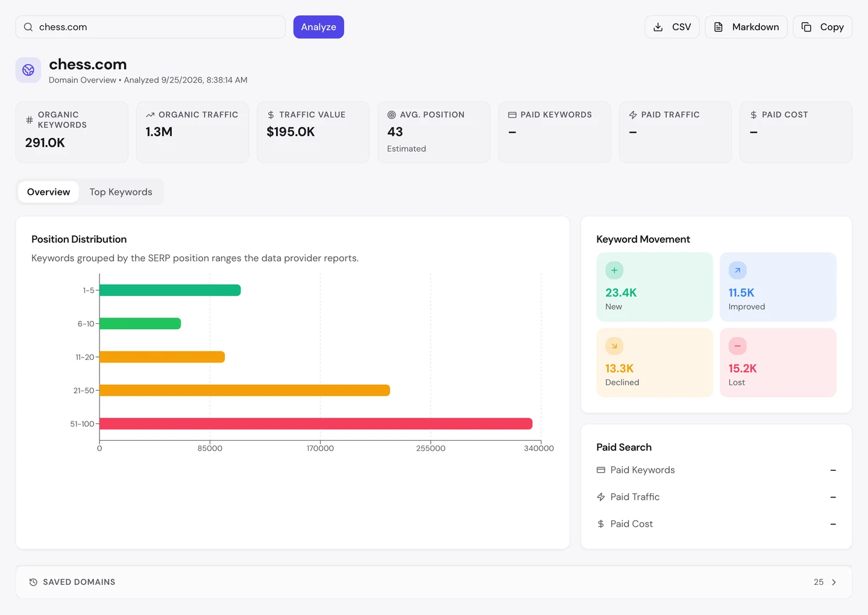Screen dimensions: 868x615
Task: Click the Paid Search heading
Action: point(624,447)
